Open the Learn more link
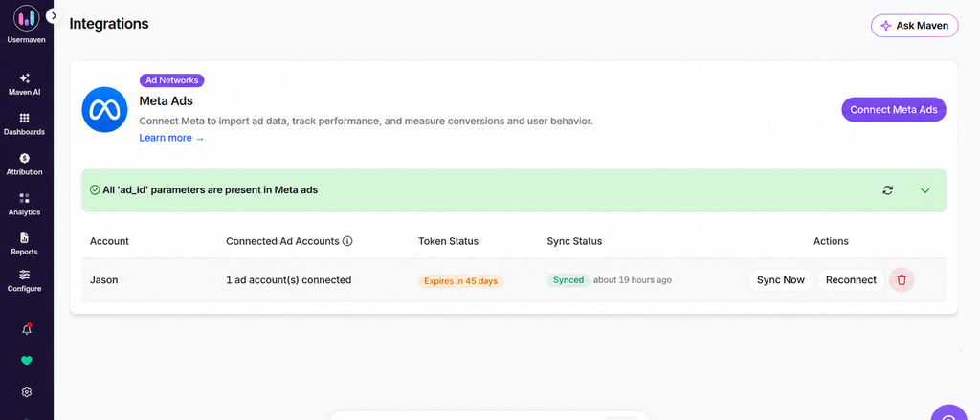The image size is (980, 420). tap(172, 138)
